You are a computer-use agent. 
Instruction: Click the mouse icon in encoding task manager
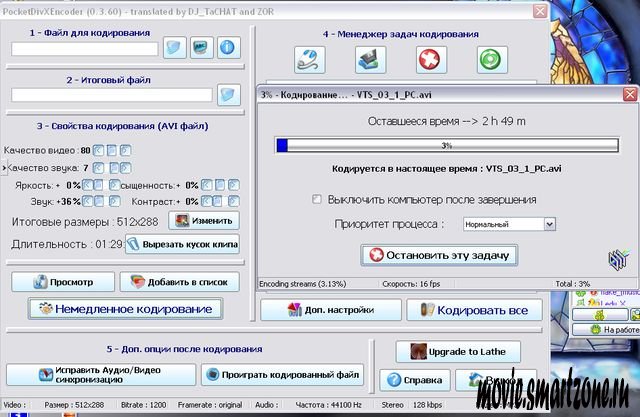point(309,60)
